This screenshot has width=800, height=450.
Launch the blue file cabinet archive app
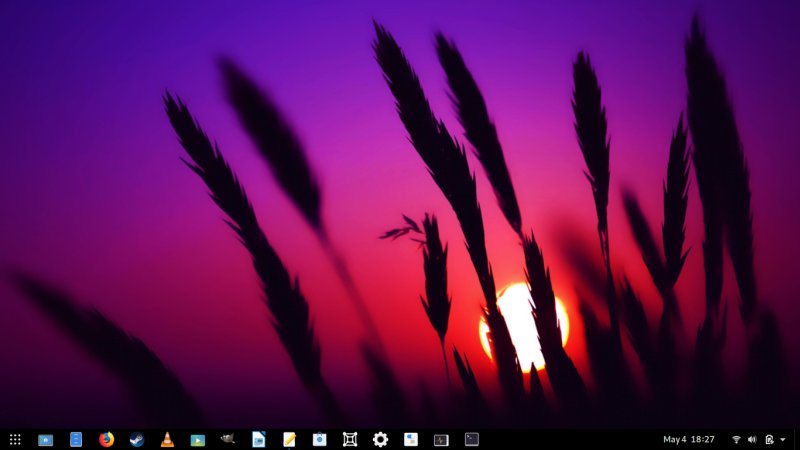76,439
